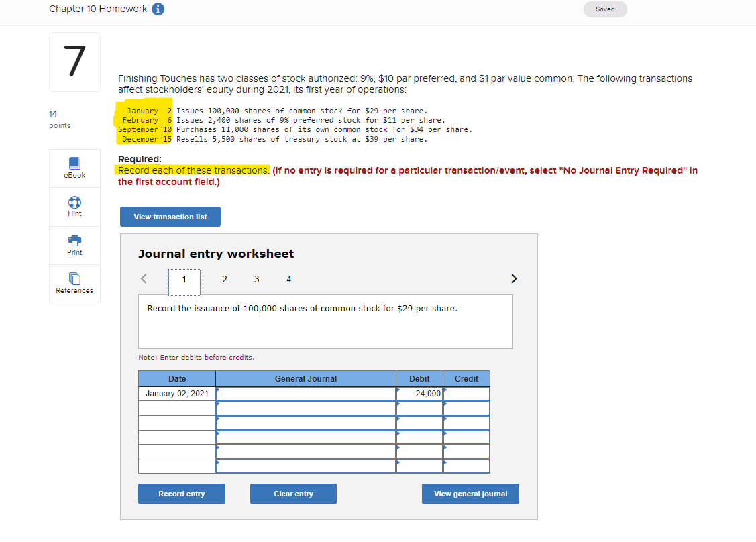Viewport: 756px width, 542px height.
Task: Select journal entry tab 1
Action: coord(184,282)
